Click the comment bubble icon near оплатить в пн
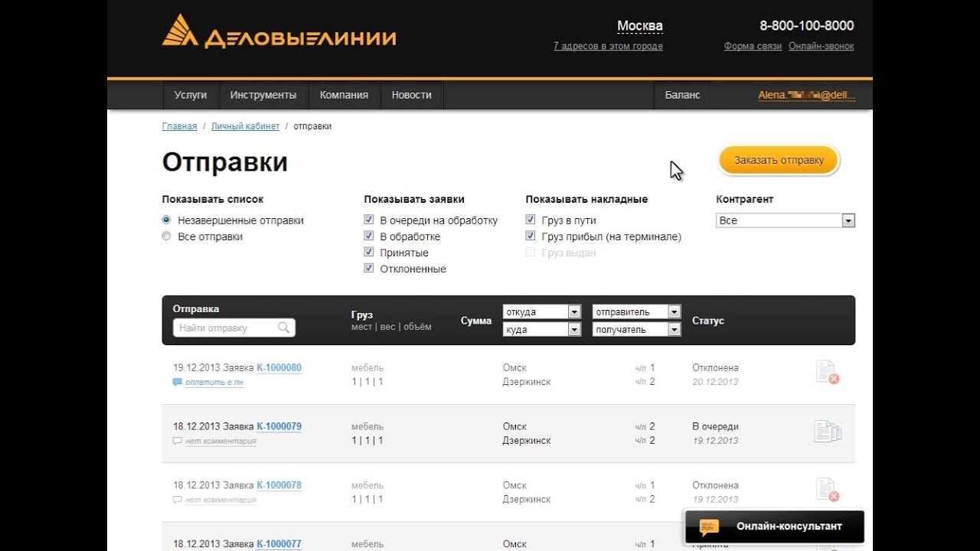 tap(178, 382)
